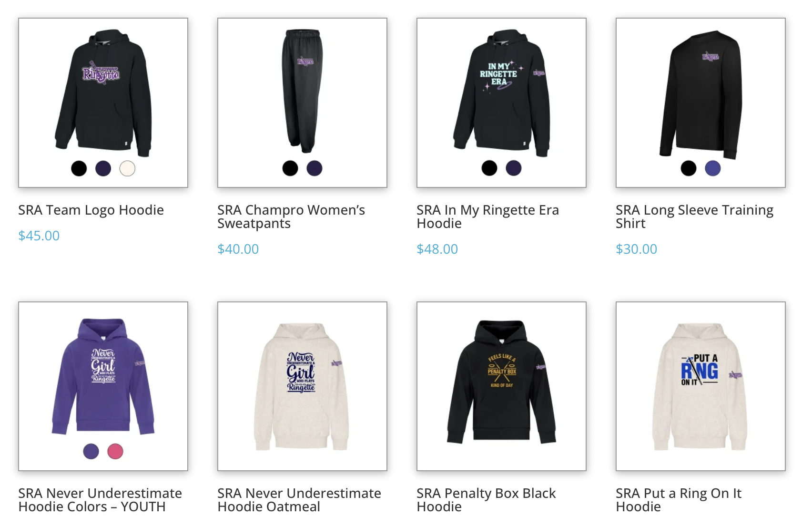Choose black swatch on Long Sleeve Training Shirt

pyautogui.click(x=689, y=168)
